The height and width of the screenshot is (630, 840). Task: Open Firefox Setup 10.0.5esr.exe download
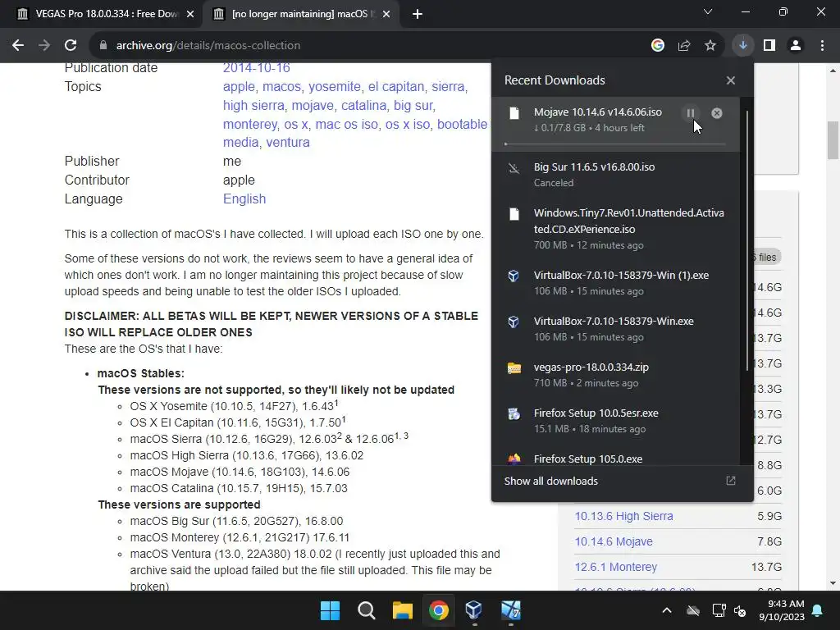coord(615,421)
